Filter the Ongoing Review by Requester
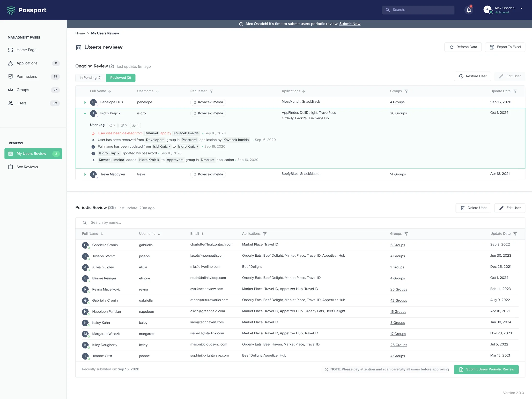 [x=211, y=91]
